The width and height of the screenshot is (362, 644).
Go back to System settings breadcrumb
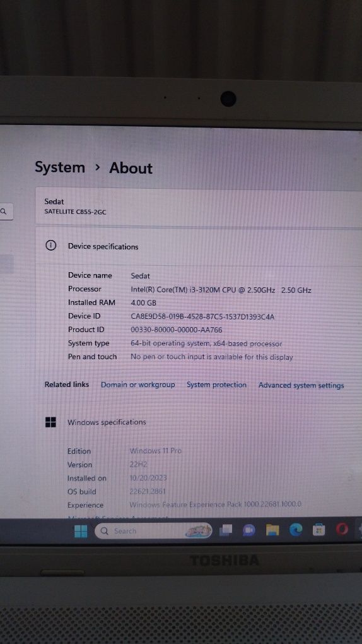(x=59, y=167)
